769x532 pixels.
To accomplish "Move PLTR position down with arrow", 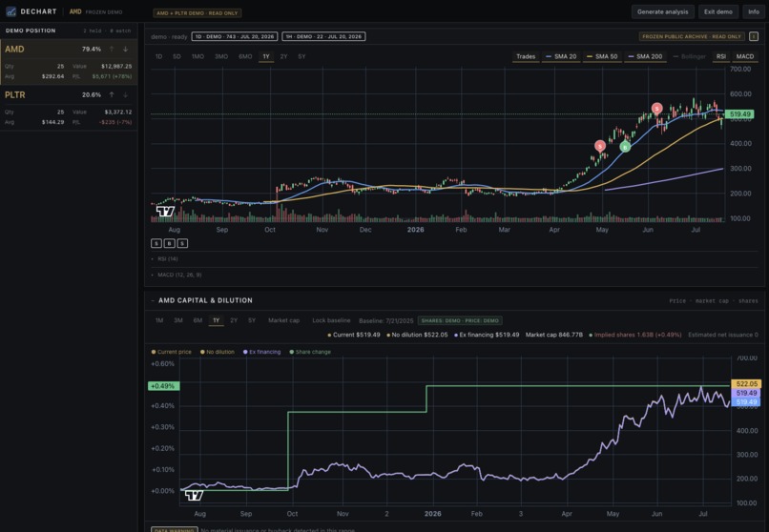I will (x=126, y=94).
